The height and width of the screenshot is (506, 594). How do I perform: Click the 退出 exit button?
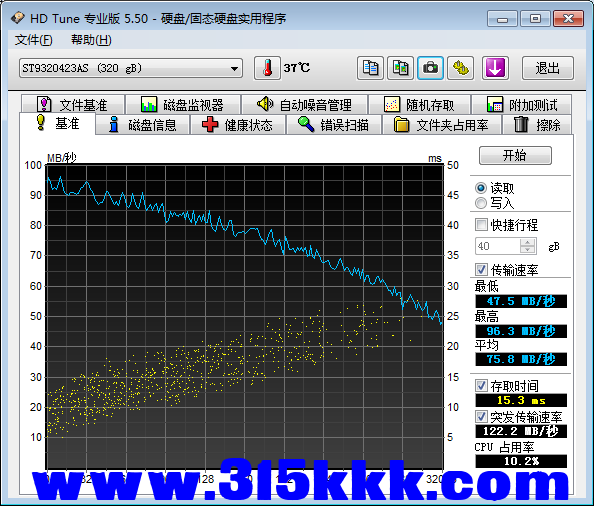(x=548, y=68)
